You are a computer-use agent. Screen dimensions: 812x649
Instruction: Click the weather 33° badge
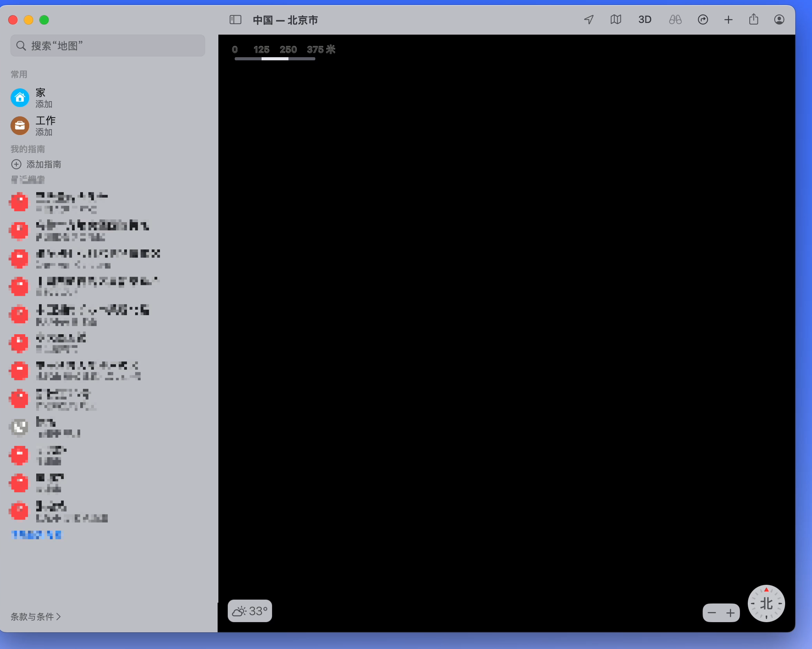tap(250, 611)
